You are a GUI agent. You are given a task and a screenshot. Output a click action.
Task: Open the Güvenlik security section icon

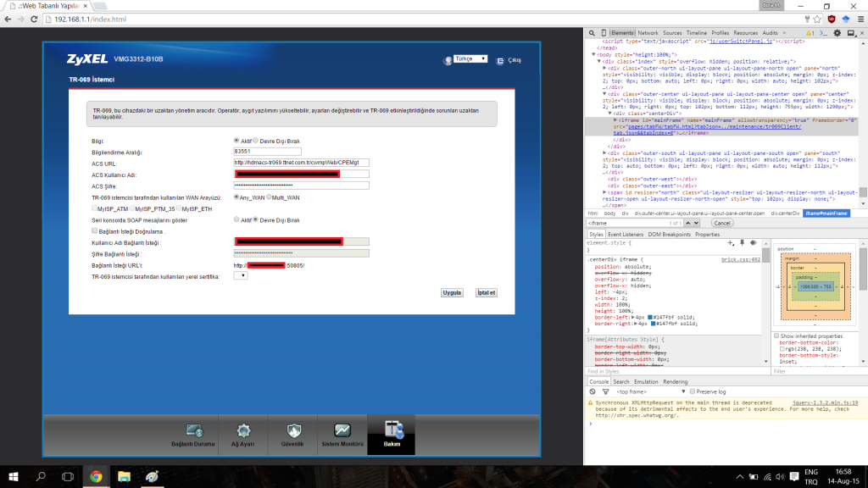294,433
